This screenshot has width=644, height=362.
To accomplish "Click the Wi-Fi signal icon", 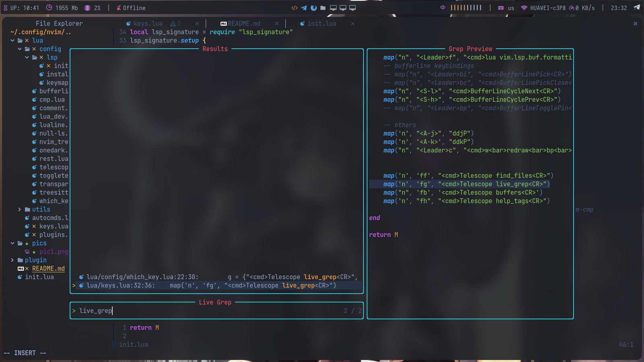I will click(524, 8).
